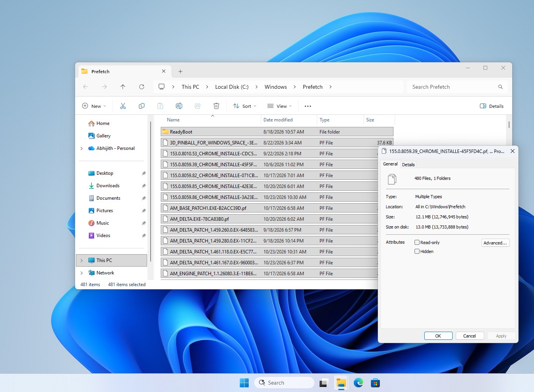The height and width of the screenshot is (392, 534).
Task: Click the Downloads folder icon in sidebar
Action: coord(91,186)
